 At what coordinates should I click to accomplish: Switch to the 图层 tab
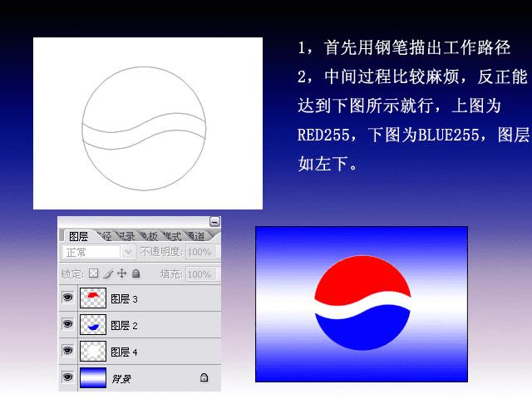pyautogui.click(x=78, y=236)
